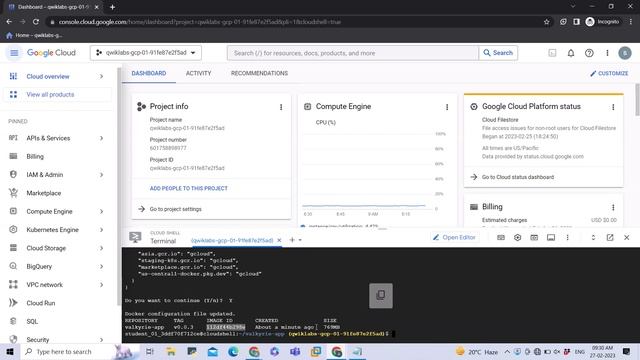Image resolution: width=640 pixels, height=360 pixels.
Task: Click the IAM & Admin shield icon
Action: (13, 174)
